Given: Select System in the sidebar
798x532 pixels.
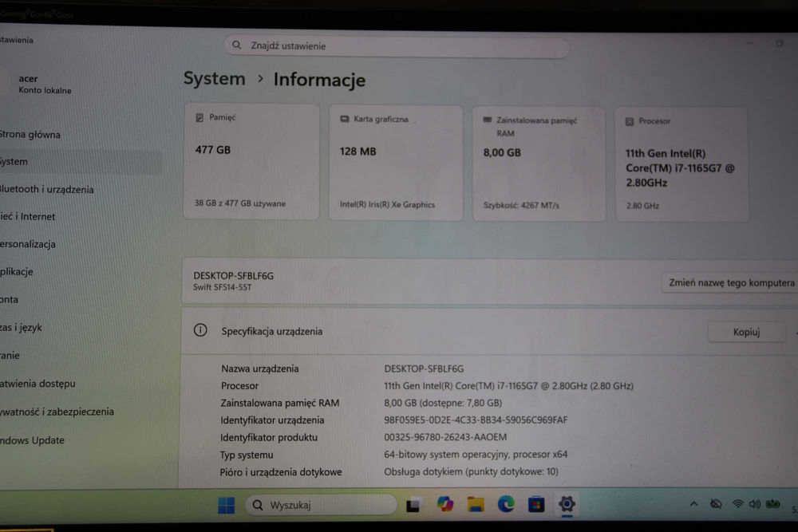Looking at the screenshot, I should (81, 162).
